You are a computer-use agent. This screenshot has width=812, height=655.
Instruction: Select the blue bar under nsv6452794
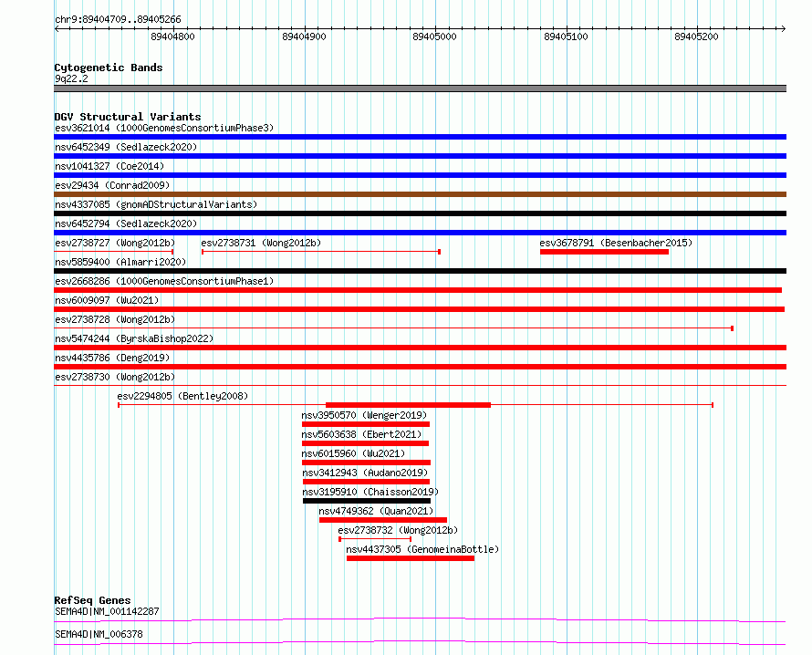click(x=420, y=233)
